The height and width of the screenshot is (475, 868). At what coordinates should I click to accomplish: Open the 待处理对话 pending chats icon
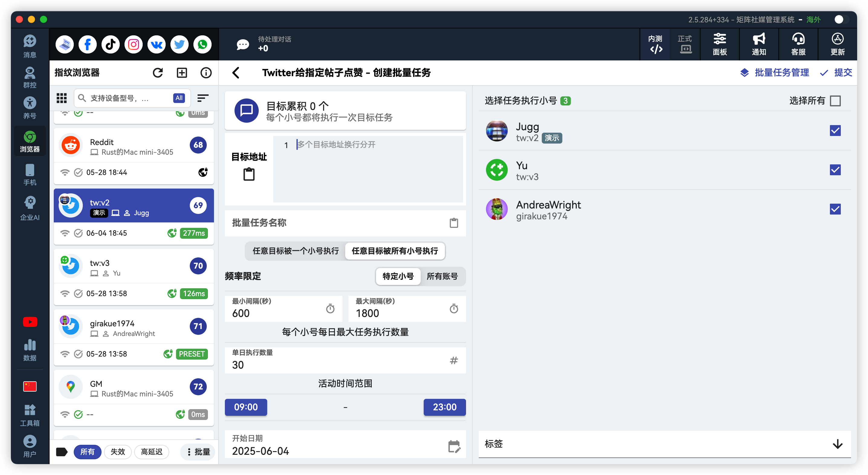[243, 44]
